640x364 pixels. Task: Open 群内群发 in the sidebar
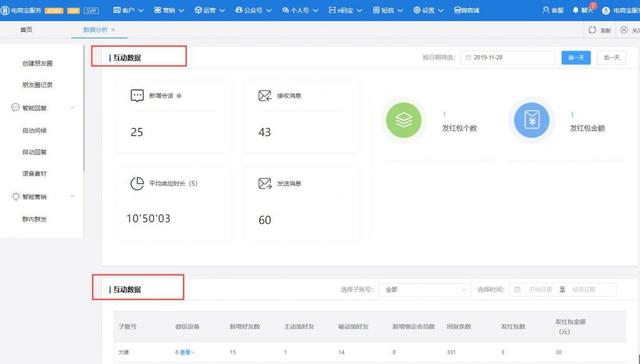34,219
